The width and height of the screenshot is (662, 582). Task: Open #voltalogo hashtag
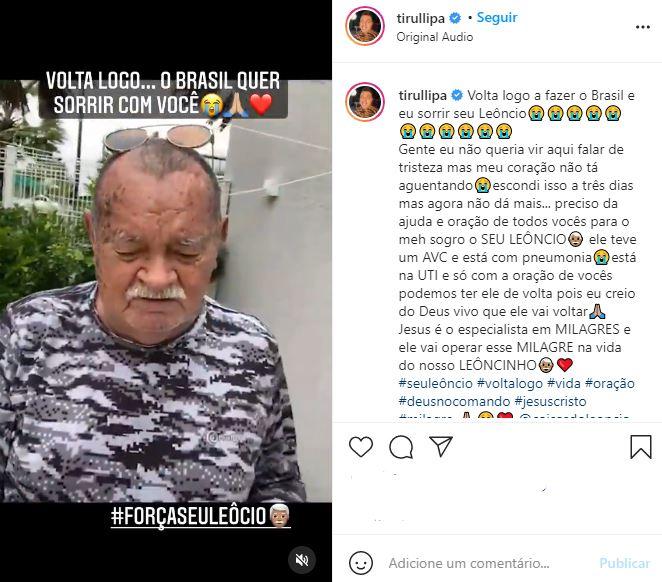click(510, 384)
